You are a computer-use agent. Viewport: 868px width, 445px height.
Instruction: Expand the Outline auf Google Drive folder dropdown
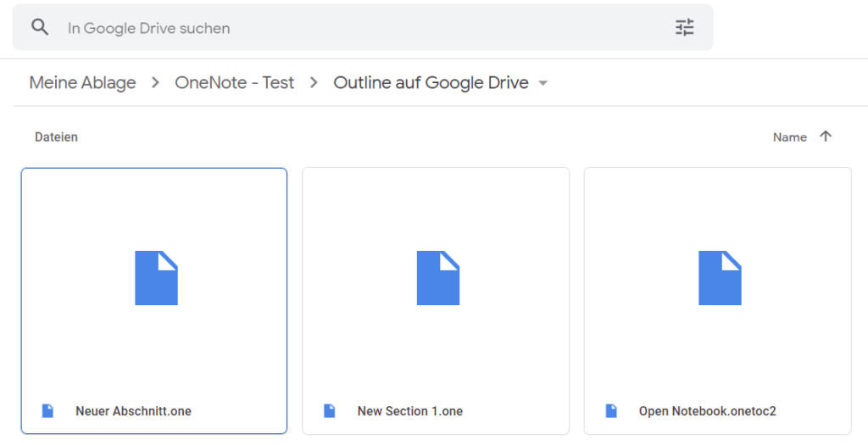pyautogui.click(x=543, y=83)
